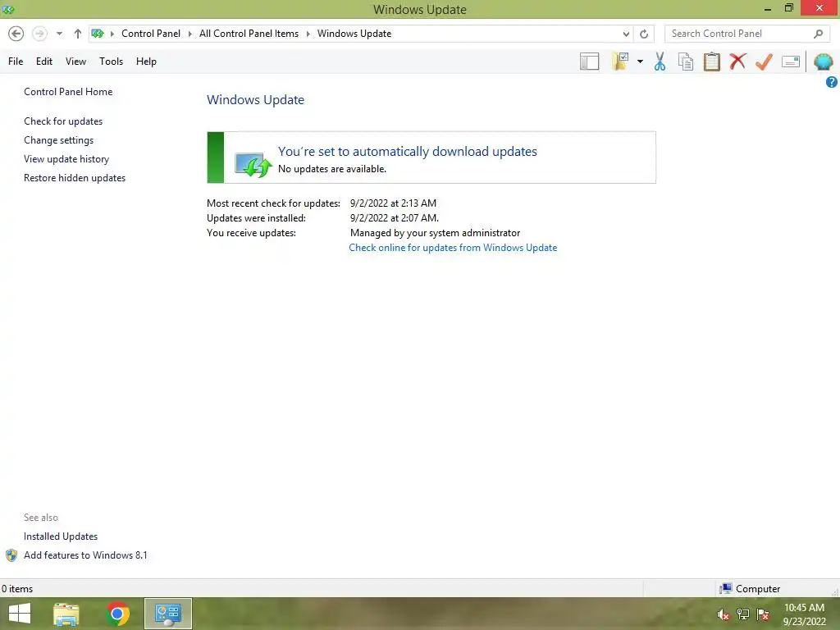Viewport: 840px width, 630px height.
Task: Click the 0 items status bar text
Action: click(17, 589)
